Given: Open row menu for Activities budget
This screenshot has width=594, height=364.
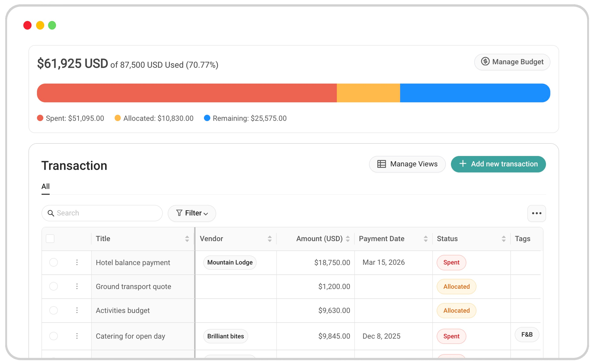Looking at the screenshot, I should 77,310.
